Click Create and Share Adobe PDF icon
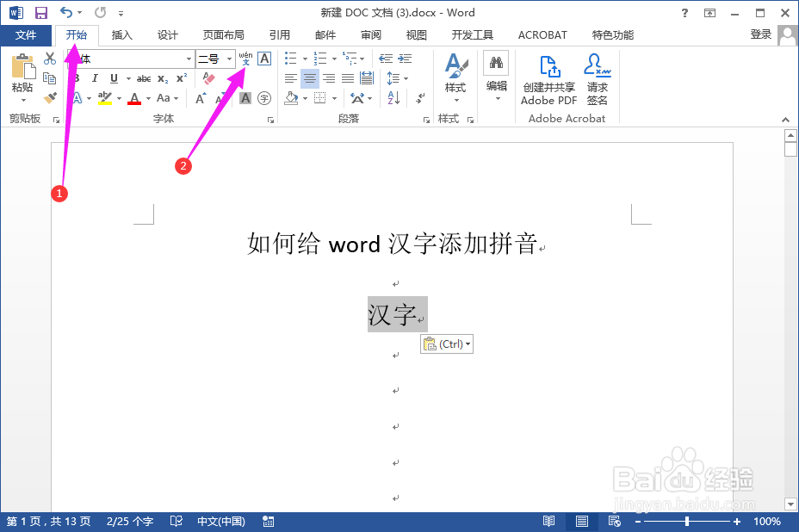Screen dimensions: 799x532 (548, 80)
